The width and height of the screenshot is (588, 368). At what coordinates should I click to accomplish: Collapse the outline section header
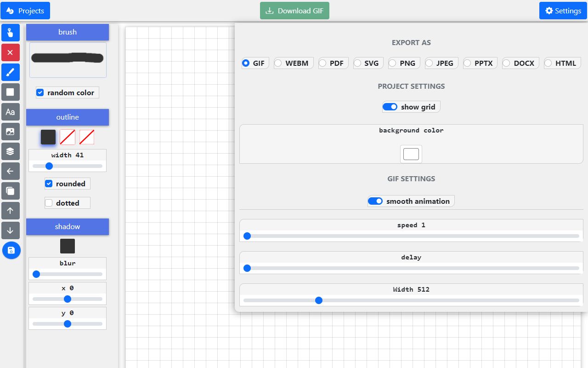pos(68,117)
